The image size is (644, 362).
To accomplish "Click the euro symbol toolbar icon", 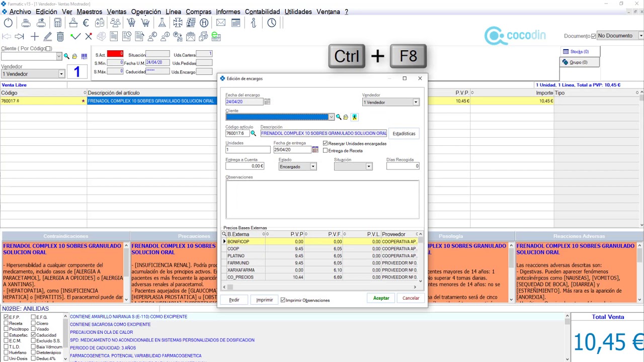I will click(x=86, y=23).
